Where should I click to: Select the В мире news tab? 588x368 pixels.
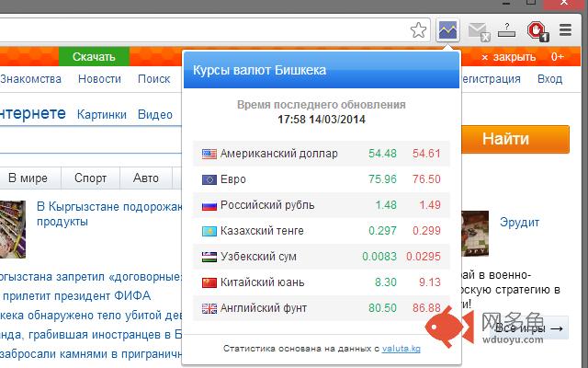tap(28, 178)
